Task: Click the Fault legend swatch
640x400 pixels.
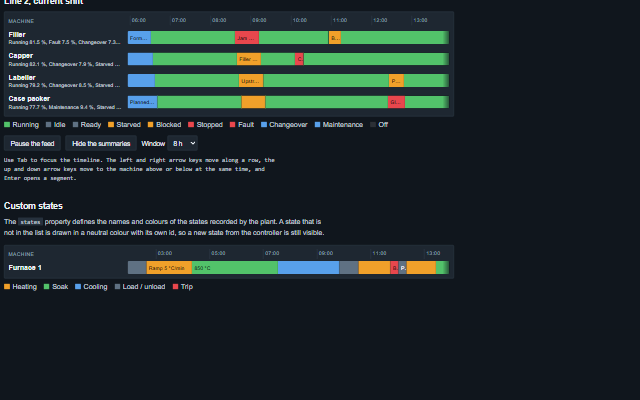Action: point(233,124)
